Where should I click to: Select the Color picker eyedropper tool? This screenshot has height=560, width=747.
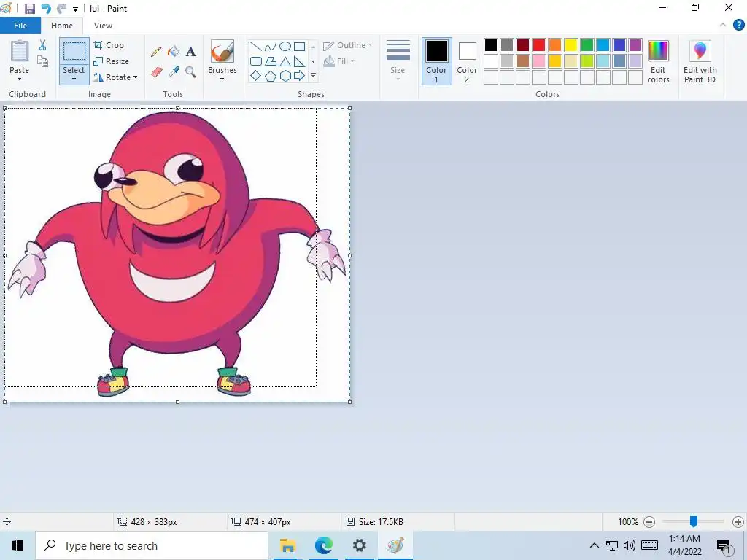pyautogui.click(x=174, y=72)
